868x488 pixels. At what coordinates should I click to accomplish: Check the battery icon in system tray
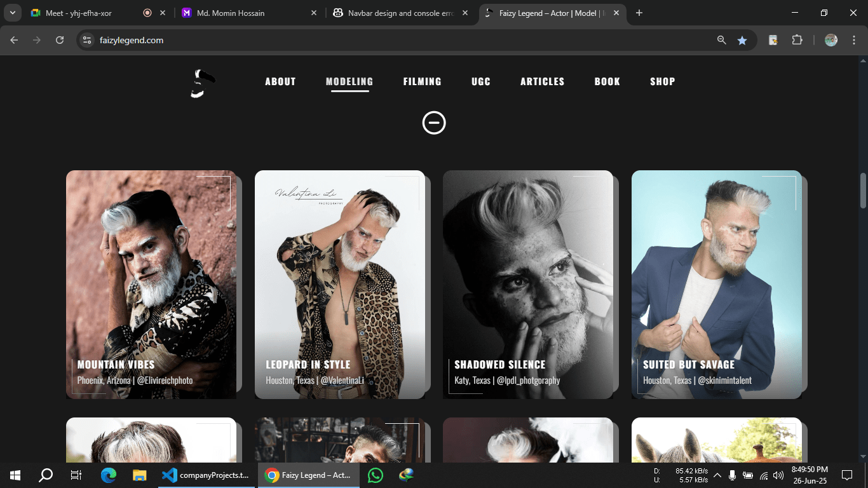click(748, 475)
